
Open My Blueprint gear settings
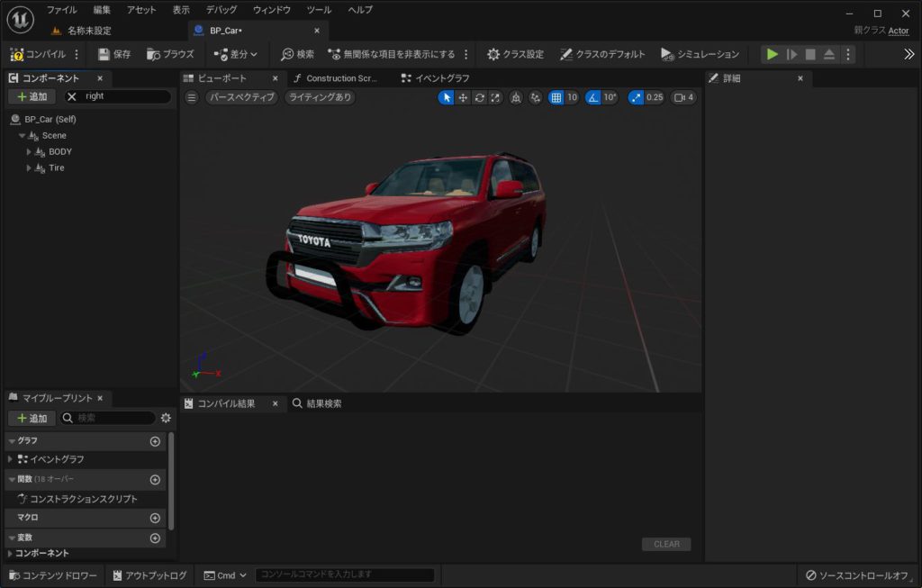(166, 418)
